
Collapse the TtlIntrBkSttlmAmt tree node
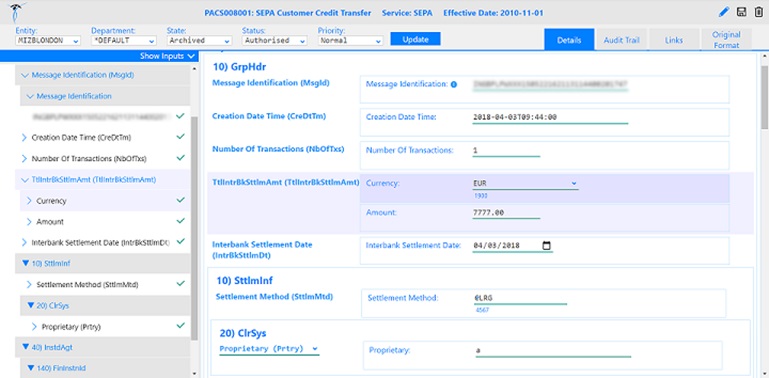point(25,180)
